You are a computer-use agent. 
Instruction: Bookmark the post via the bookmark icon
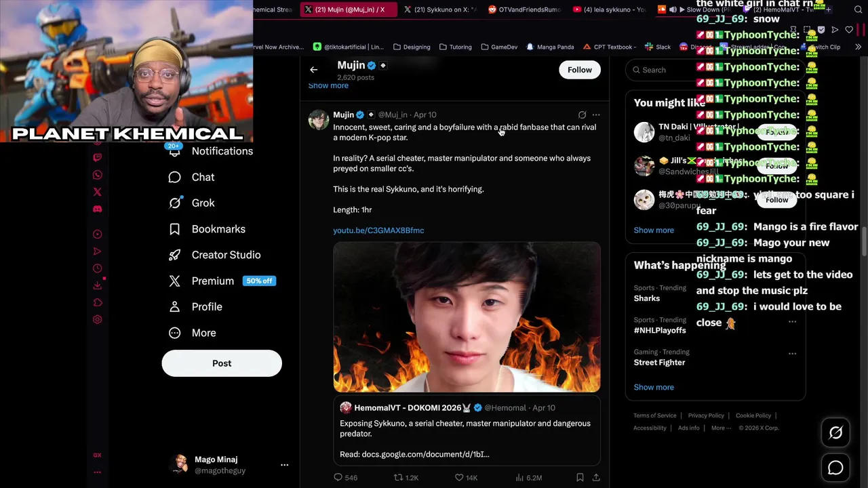click(580, 478)
